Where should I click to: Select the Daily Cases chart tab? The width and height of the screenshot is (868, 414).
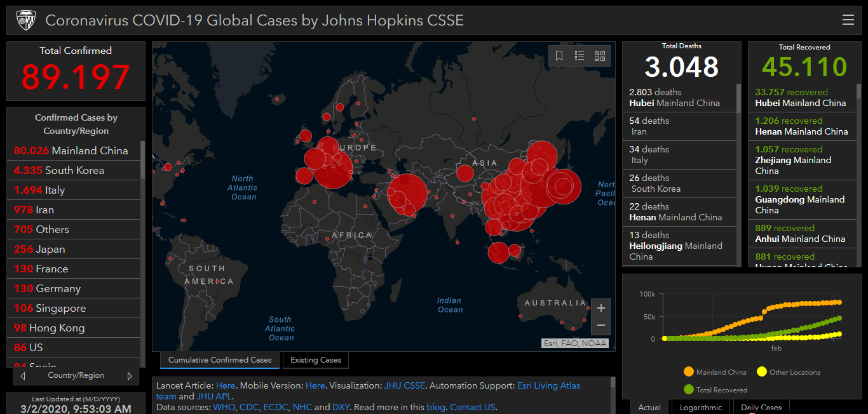(761, 407)
